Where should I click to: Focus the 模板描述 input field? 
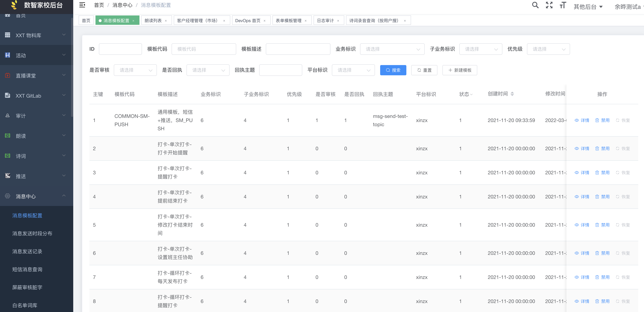[298, 49]
